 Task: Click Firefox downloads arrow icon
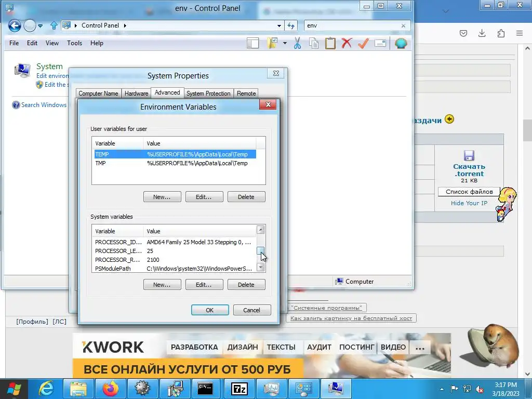coord(482,33)
